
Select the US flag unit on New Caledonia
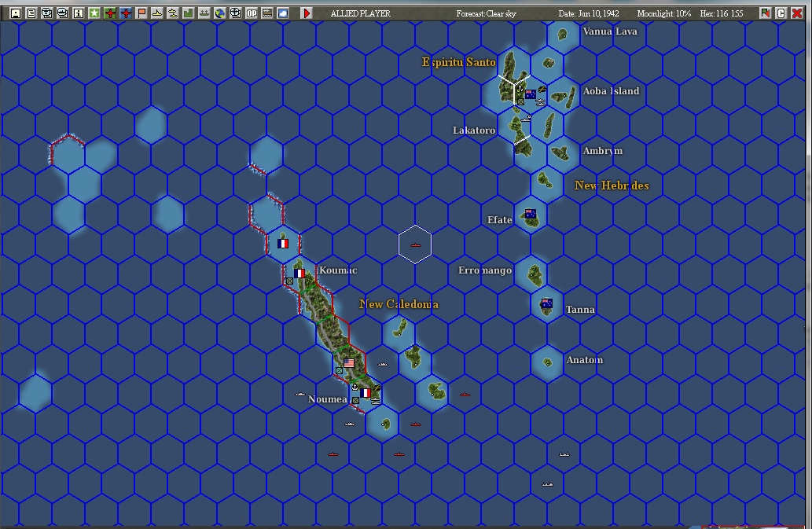click(x=349, y=363)
